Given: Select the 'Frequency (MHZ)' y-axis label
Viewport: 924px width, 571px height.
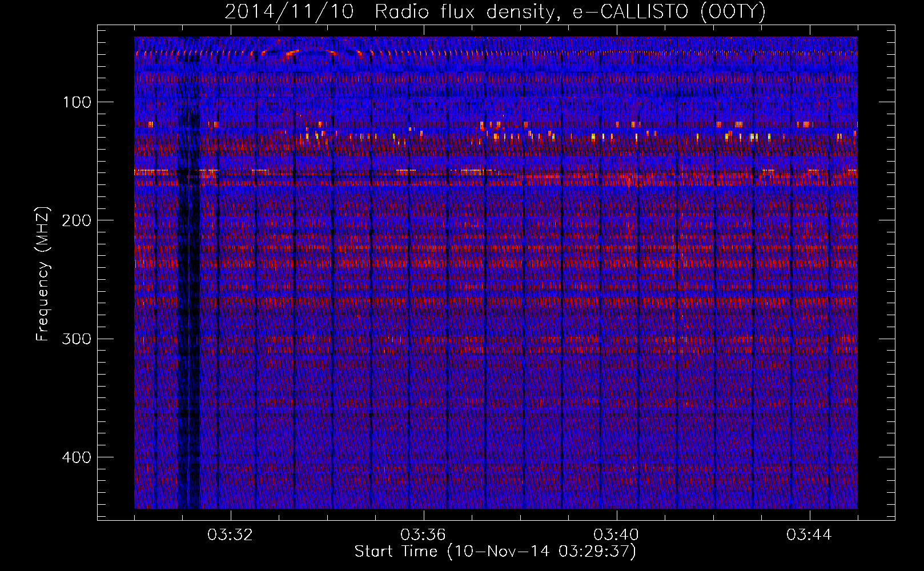Looking at the screenshot, I should click(x=43, y=274).
